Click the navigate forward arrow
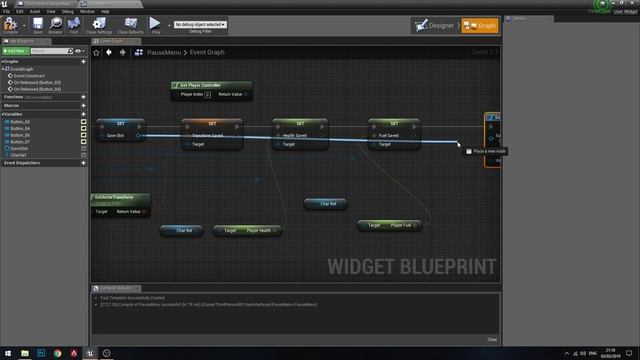Viewport: 640px width, 360px height. coord(122,52)
